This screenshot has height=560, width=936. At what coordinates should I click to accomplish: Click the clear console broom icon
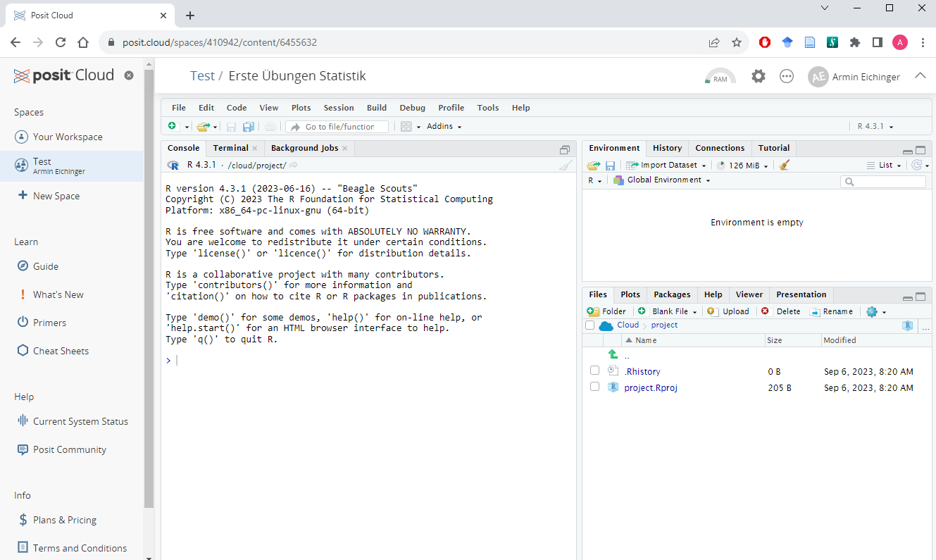point(566,166)
